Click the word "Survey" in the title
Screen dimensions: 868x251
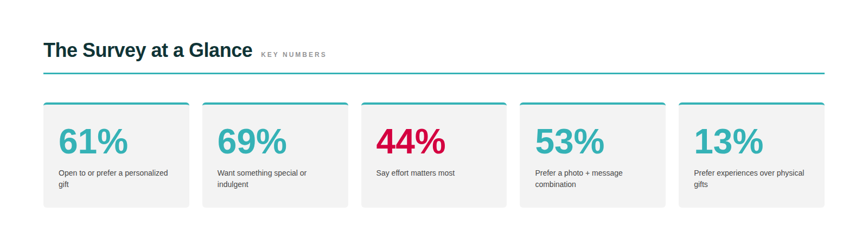click(114, 50)
